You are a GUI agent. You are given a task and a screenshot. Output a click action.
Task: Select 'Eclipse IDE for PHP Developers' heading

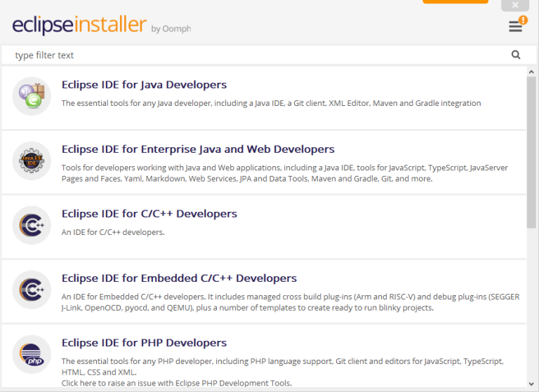(x=144, y=343)
